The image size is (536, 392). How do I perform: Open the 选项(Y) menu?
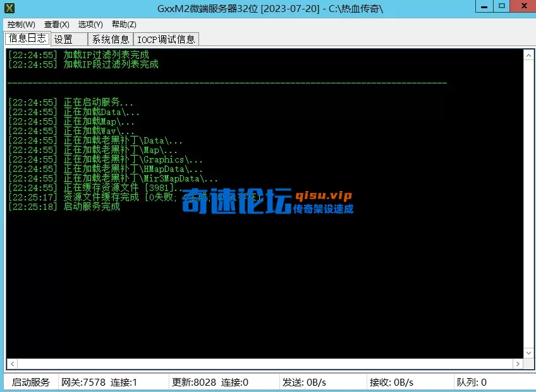(x=90, y=24)
